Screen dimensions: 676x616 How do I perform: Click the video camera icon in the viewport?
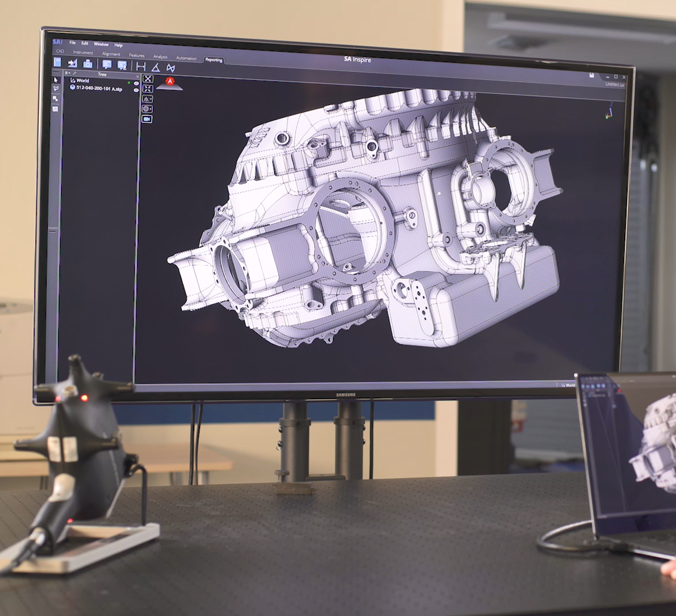coord(147,119)
